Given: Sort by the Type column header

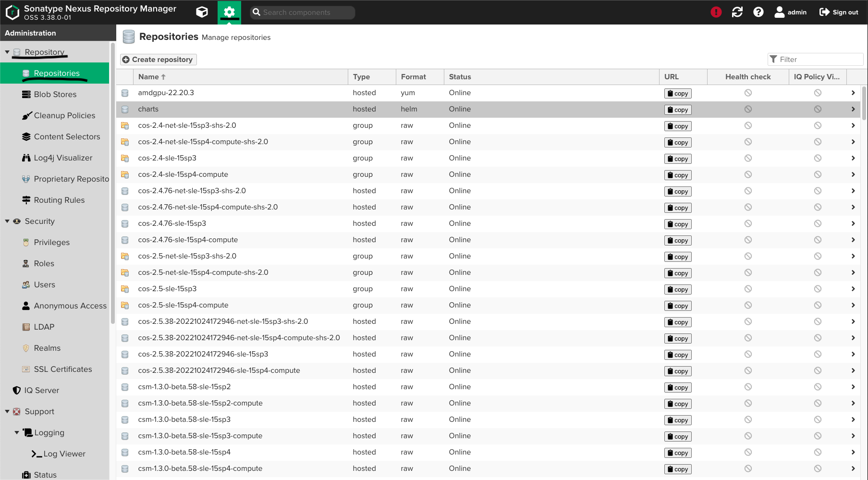Looking at the screenshot, I should coord(372,77).
